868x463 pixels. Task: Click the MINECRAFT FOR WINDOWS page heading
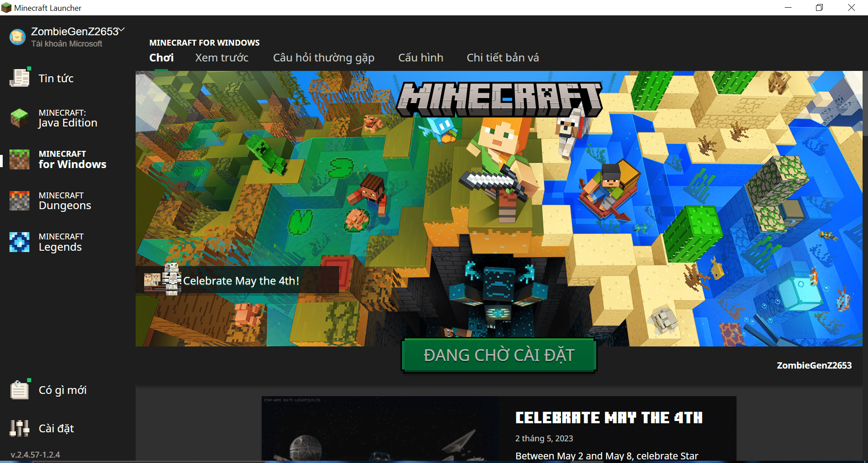(204, 43)
